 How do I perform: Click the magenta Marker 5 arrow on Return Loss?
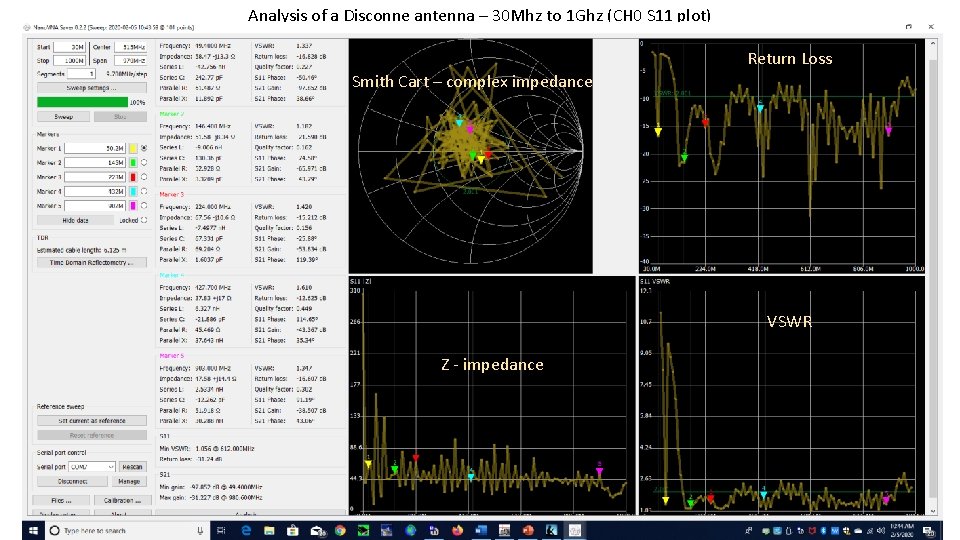[888, 131]
